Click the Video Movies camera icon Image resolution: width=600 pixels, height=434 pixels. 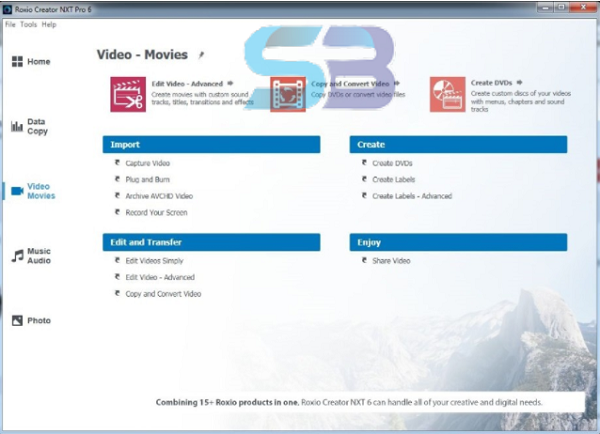click(17, 191)
